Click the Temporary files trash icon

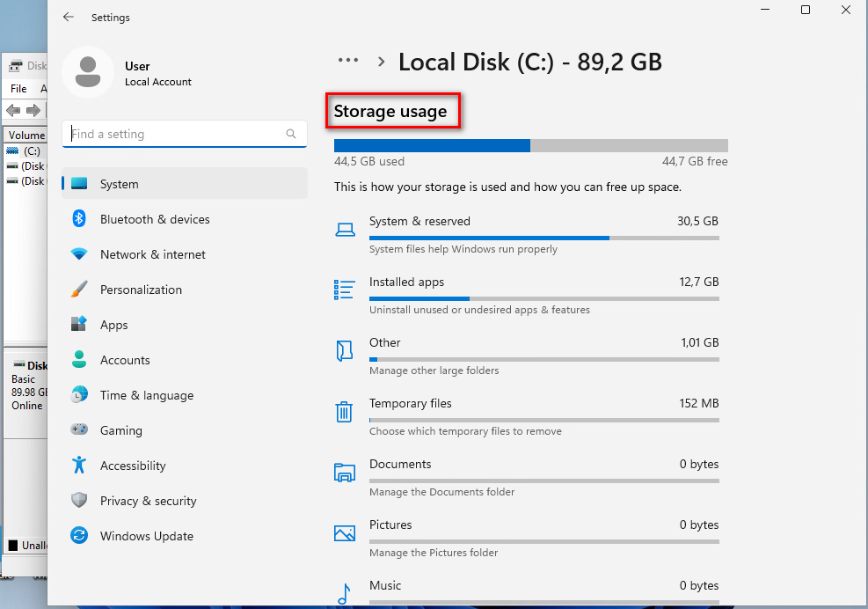(x=345, y=411)
